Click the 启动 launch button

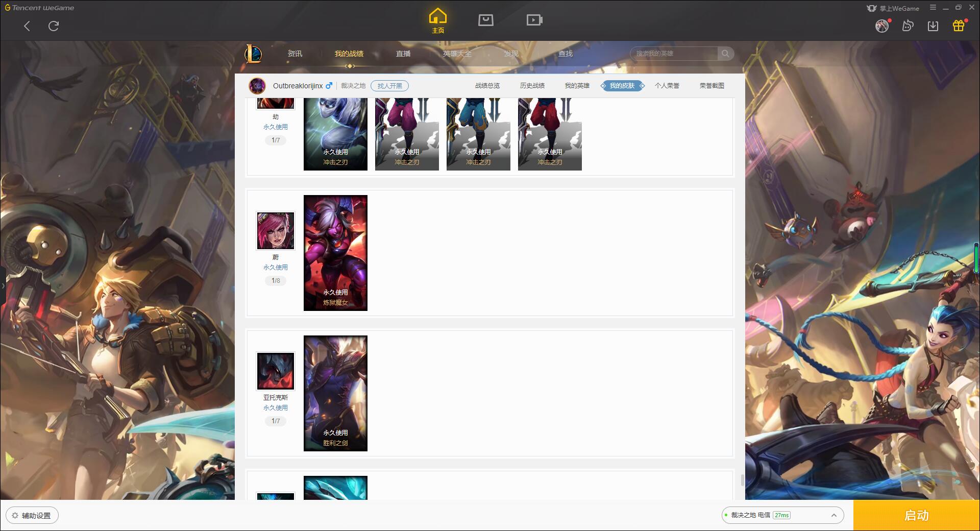pyautogui.click(x=917, y=515)
